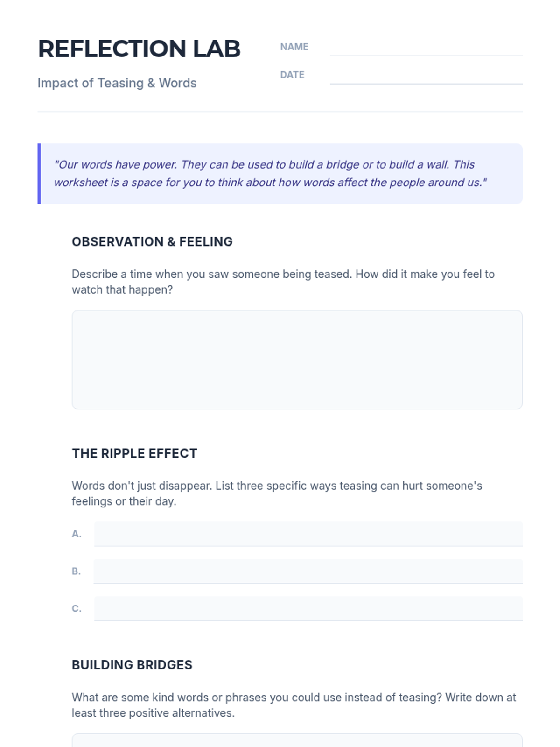The width and height of the screenshot is (560, 747).
Task: Click the Date input line
Action: [426, 75]
